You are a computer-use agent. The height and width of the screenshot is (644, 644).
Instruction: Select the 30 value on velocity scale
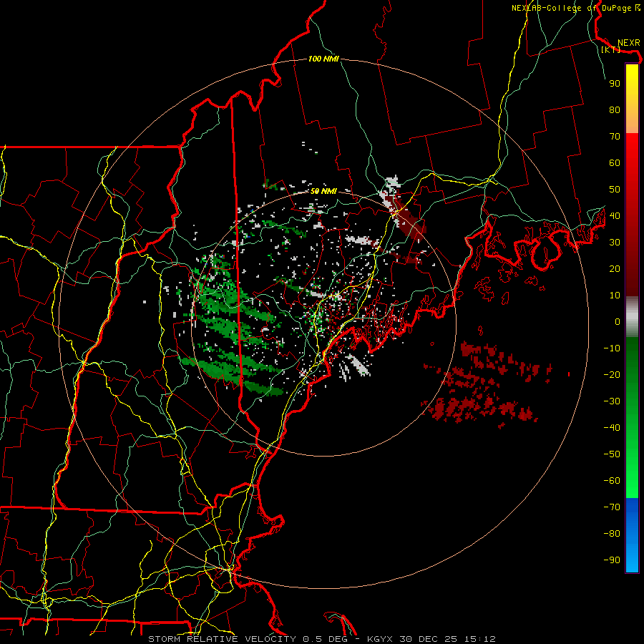click(x=615, y=243)
